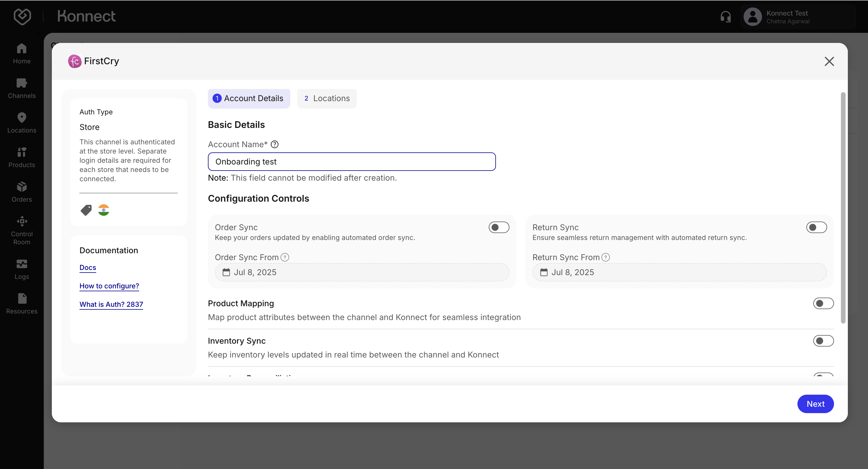Click the Return Sync From help icon
Screen dimensions: 868x469
606,257
